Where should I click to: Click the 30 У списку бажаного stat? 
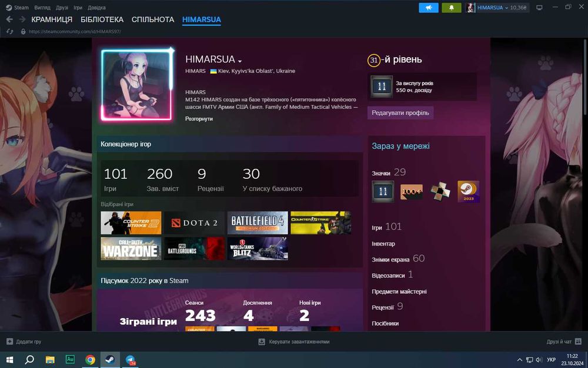tap(272, 179)
